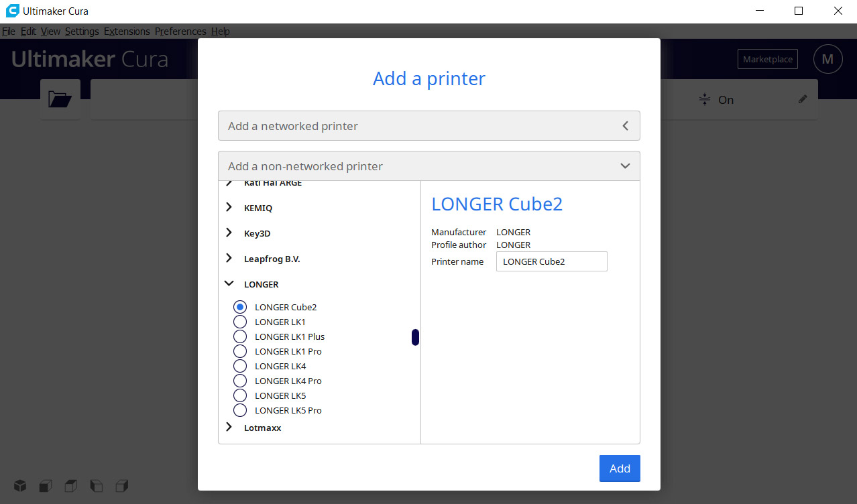Viewport: 857px width, 504px height.
Task: Select the LONGER LK5 radio button
Action: click(240, 395)
